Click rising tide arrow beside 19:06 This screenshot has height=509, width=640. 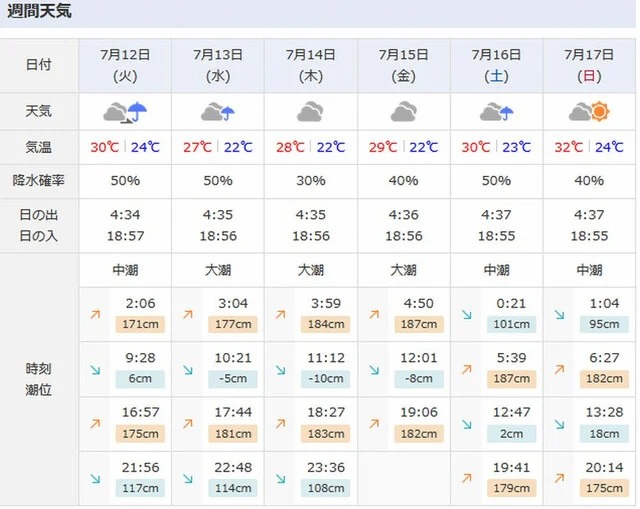pyautogui.click(x=375, y=425)
